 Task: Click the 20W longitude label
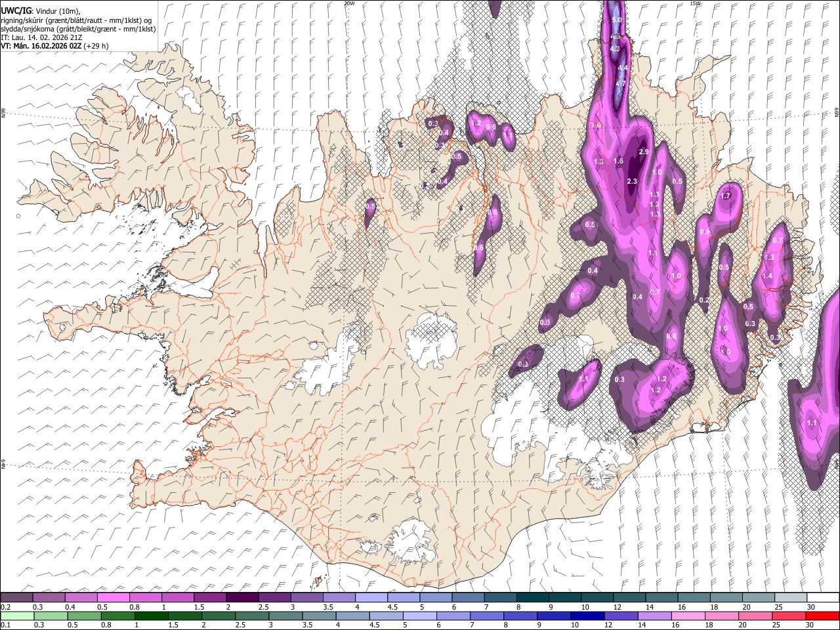(x=349, y=3)
